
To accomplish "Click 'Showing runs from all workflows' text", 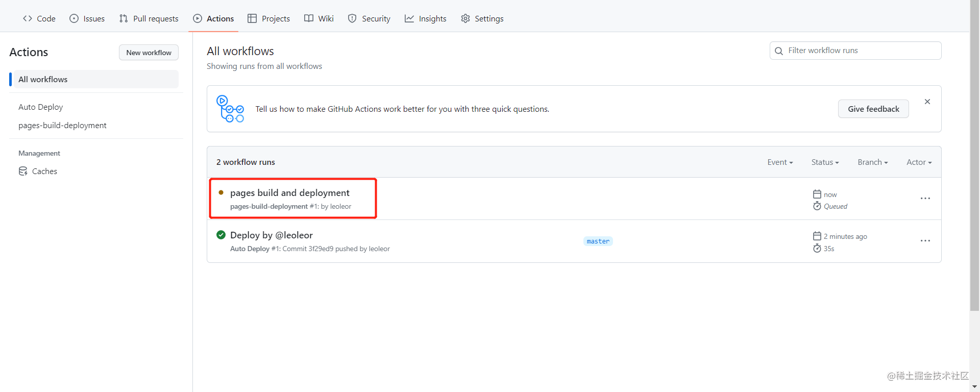I will [264, 66].
